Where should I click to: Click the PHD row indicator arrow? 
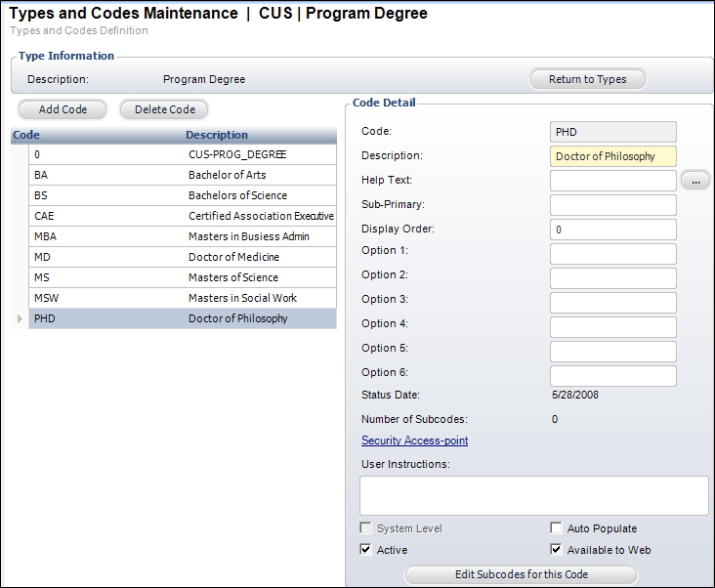pos(20,318)
